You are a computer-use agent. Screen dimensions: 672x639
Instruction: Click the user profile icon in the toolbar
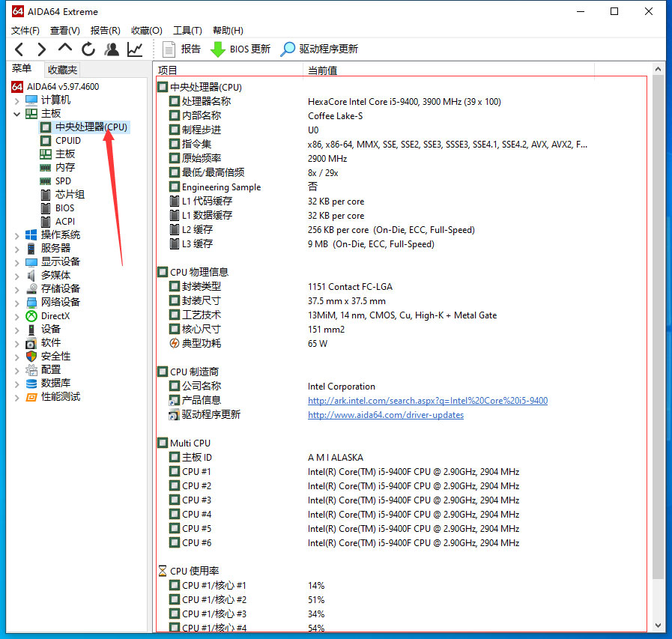coord(111,49)
